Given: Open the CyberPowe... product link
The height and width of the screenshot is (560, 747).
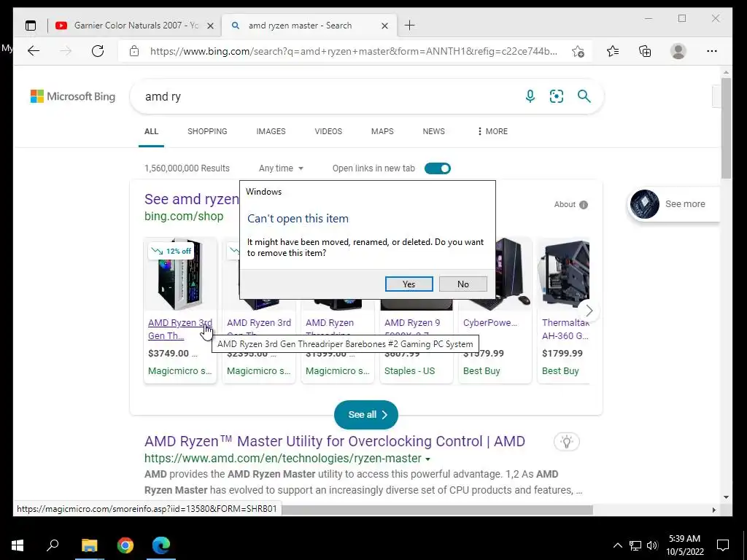Looking at the screenshot, I should tap(490, 323).
